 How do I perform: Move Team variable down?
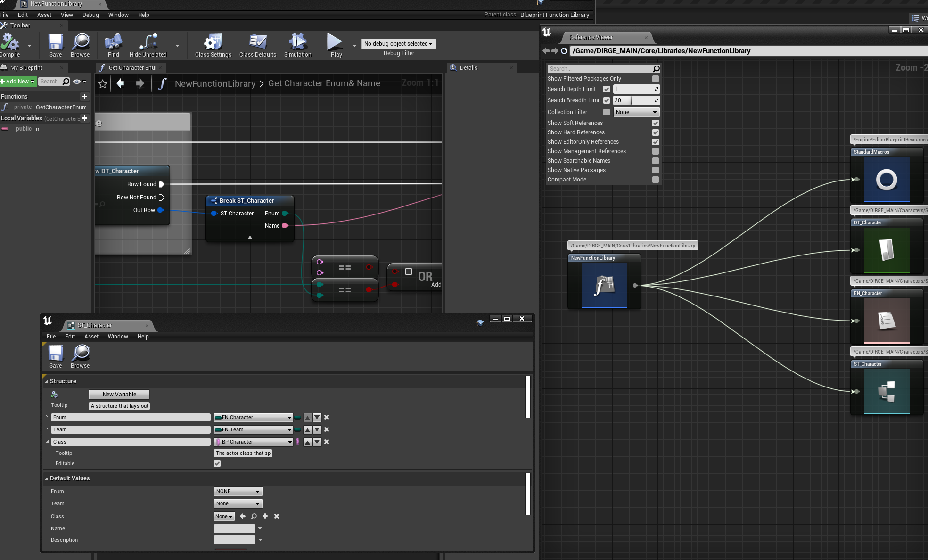[x=317, y=429]
